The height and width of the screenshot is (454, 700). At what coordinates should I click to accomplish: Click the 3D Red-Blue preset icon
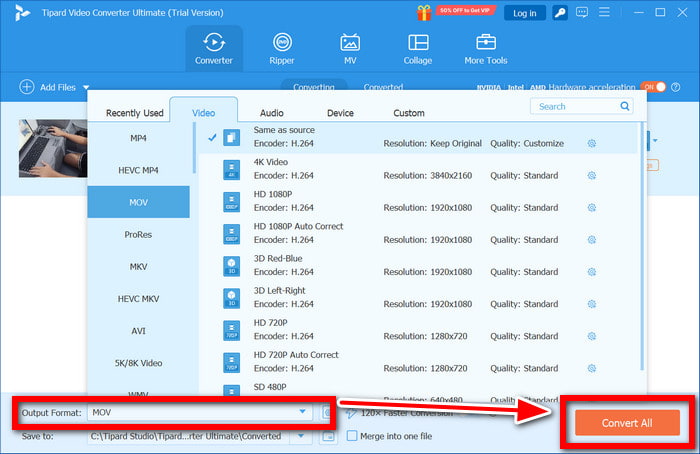(x=231, y=266)
